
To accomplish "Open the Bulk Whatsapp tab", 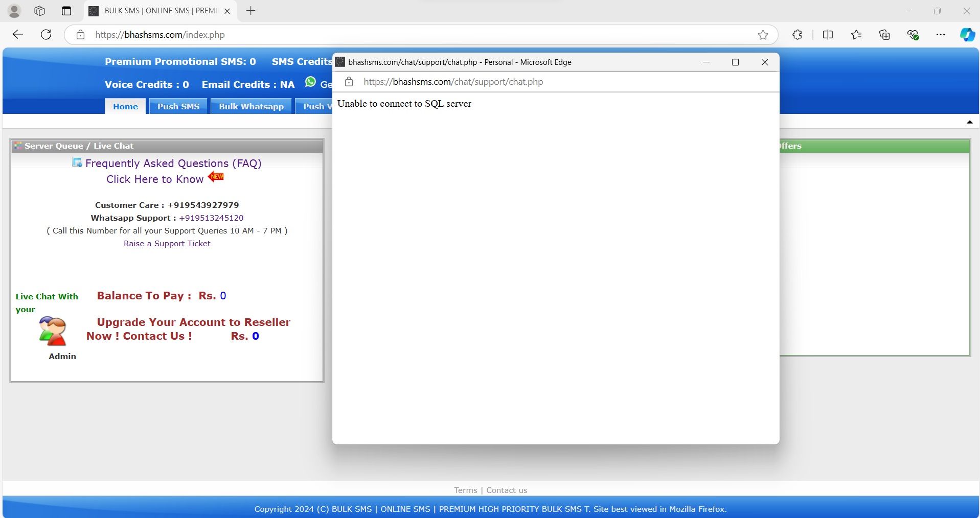I will [x=252, y=106].
